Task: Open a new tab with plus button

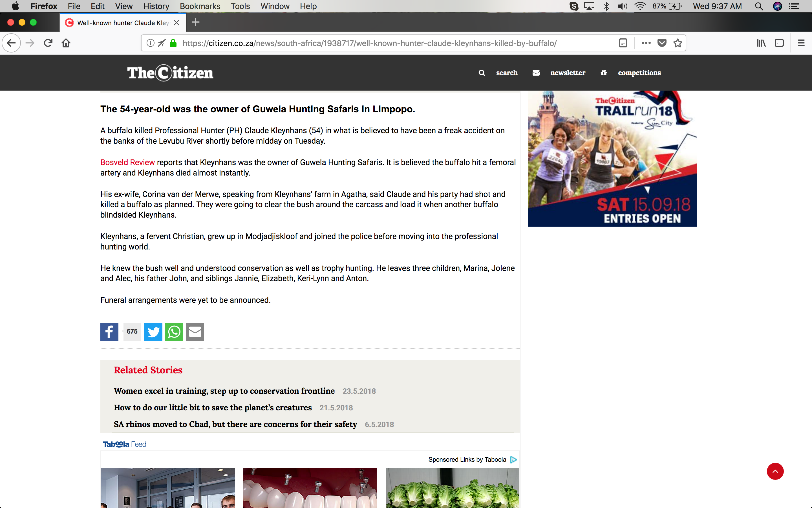Action: (x=196, y=23)
